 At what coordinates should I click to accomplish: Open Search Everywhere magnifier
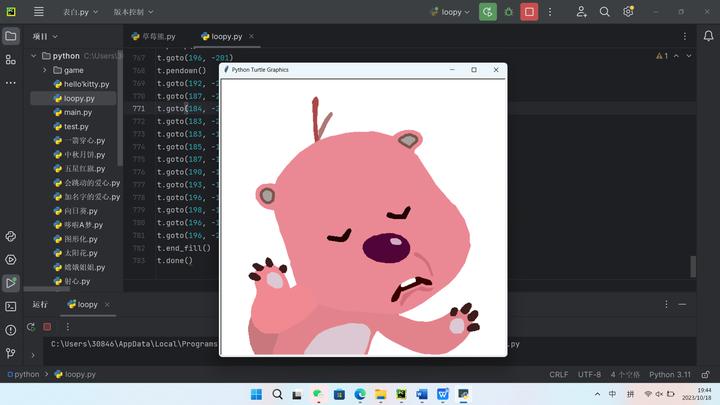[x=605, y=12]
